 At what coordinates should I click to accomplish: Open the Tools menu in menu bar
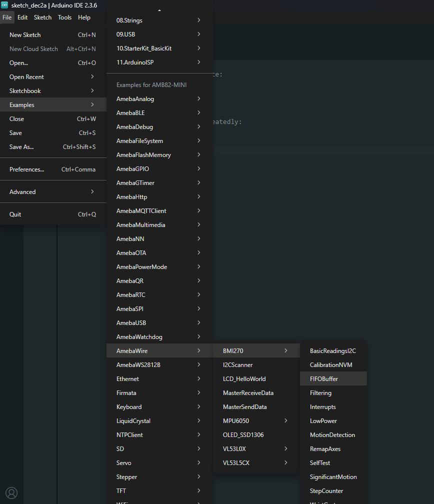pyautogui.click(x=64, y=17)
